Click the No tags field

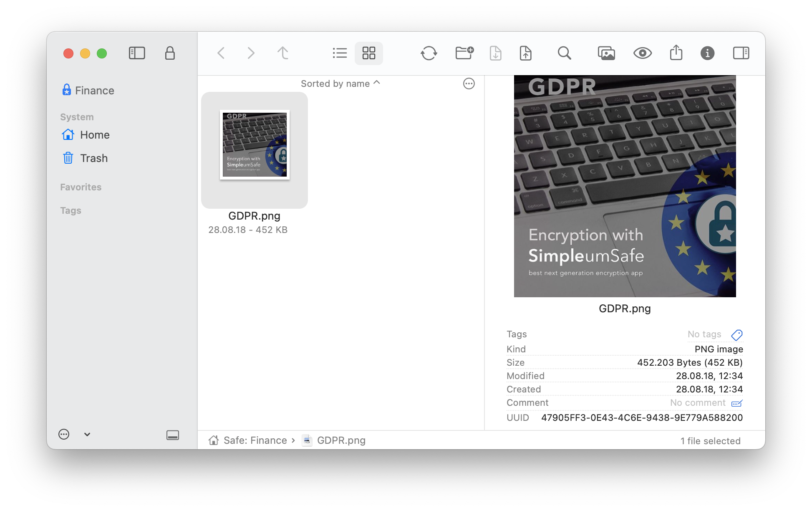pyautogui.click(x=704, y=334)
